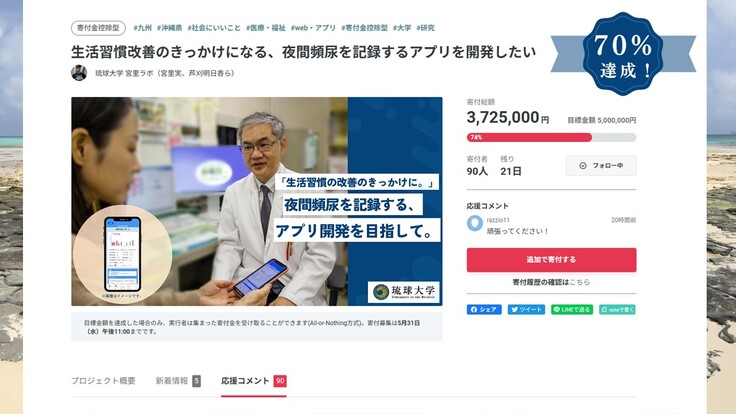Click the 70% 達成 ribbon badge
Viewport: 736px width, 414px height.
[x=623, y=54]
